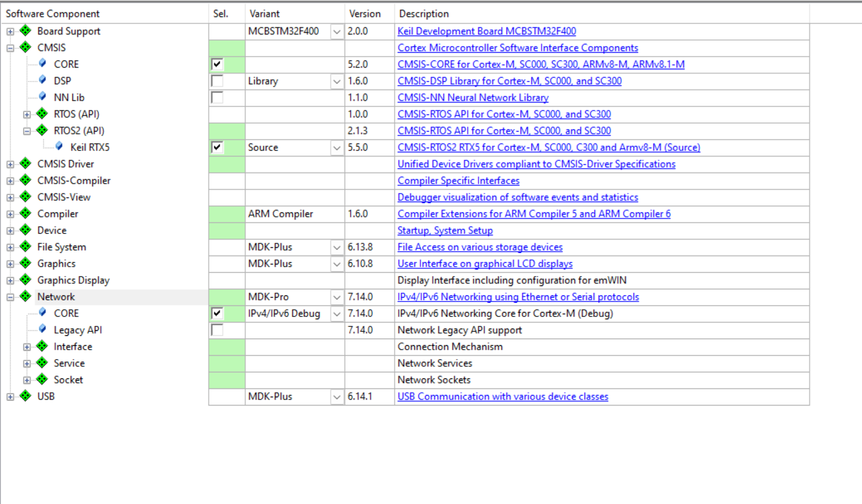
Task: Open the CMSIS-NN Neural Network Library link
Action: pyautogui.click(x=472, y=97)
